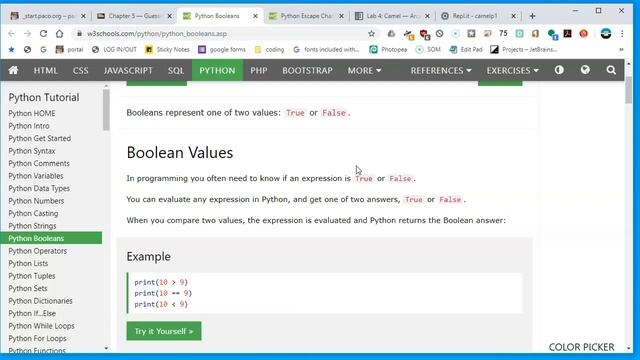Open the Chrome three-dot menu
This screenshot has width=640, height=360.
click(622, 33)
